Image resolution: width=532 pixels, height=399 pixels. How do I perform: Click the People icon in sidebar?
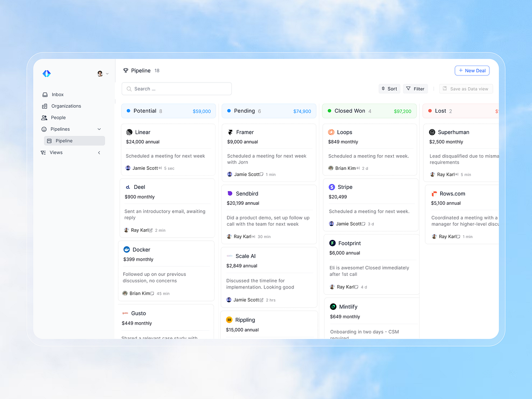click(44, 117)
